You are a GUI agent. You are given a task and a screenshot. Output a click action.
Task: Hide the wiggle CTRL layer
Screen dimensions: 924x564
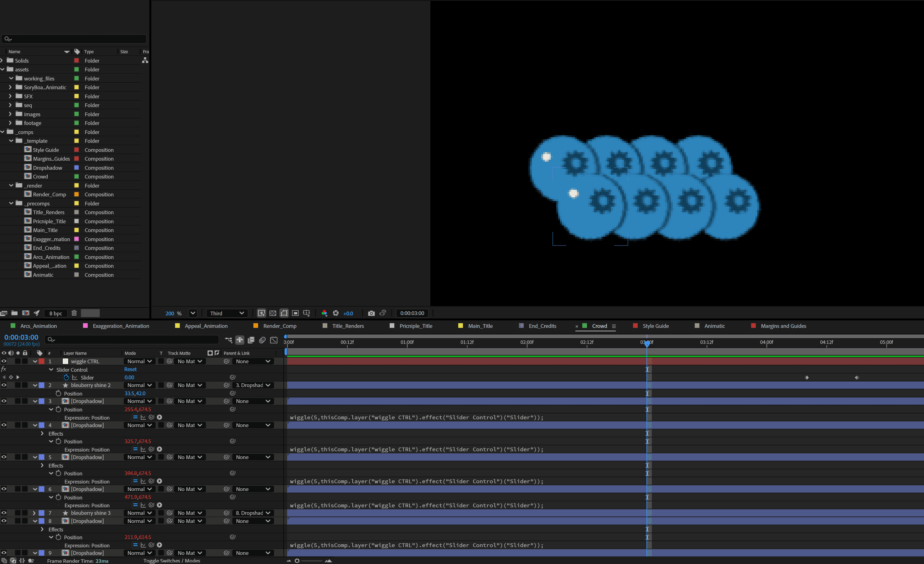(x=4, y=361)
